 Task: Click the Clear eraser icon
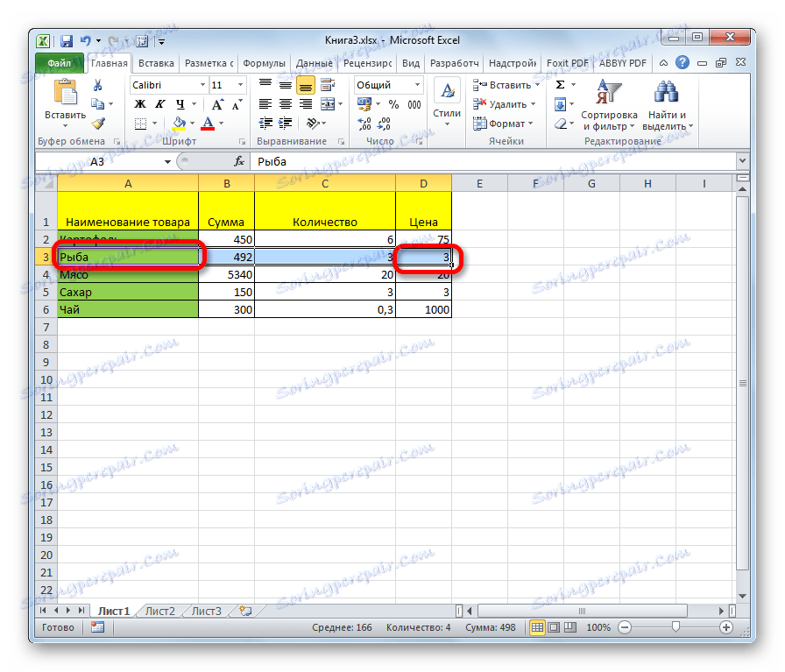[561, 124]
